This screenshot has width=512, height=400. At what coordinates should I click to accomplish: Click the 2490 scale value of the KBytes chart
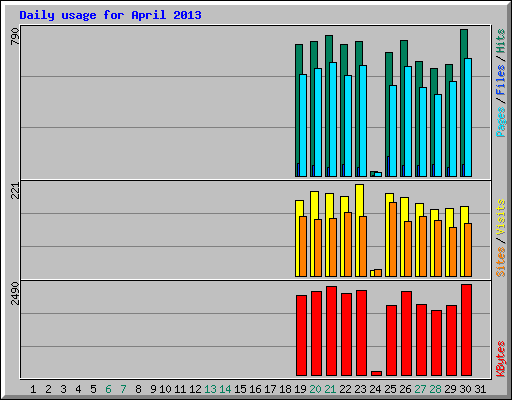tap(15, 293)
